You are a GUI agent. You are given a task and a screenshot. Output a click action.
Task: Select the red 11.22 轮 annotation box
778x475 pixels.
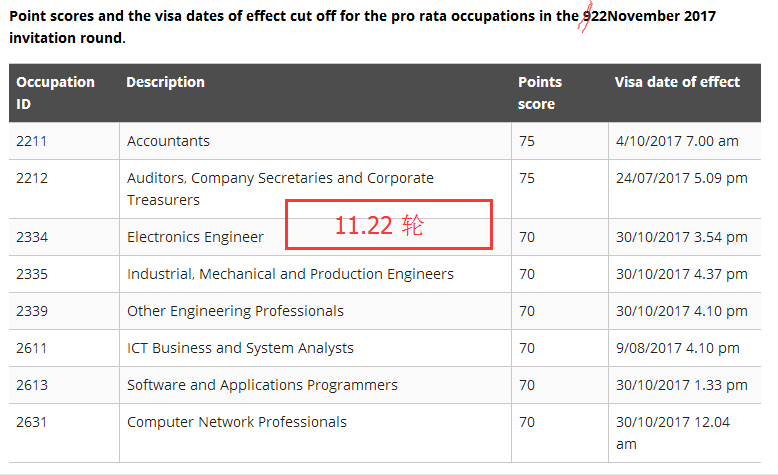(389, 225)
